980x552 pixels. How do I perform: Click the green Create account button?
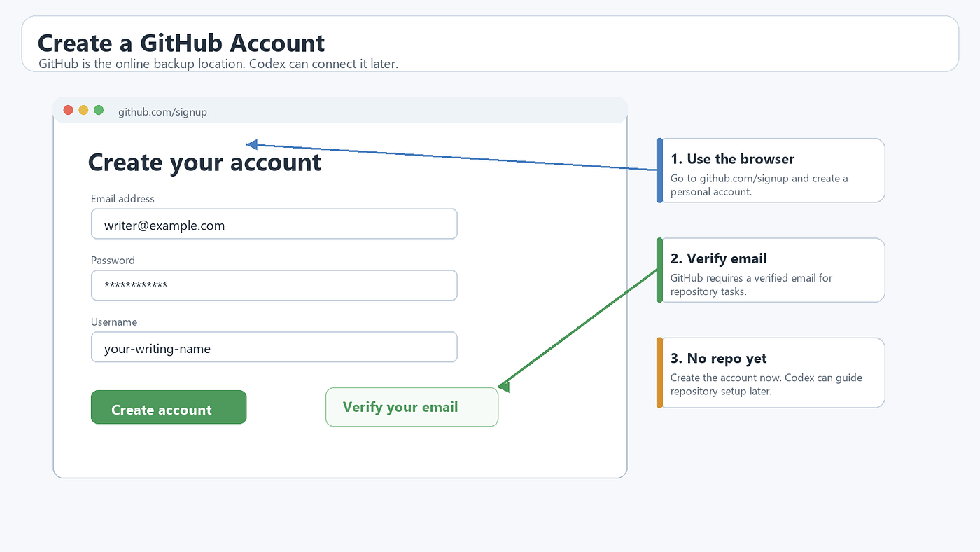169,408
